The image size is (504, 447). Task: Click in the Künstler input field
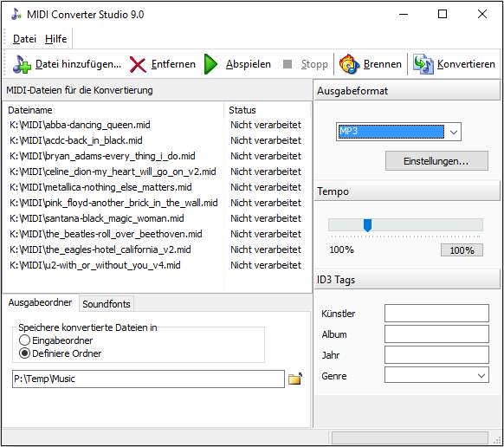[x=436, y=314]
